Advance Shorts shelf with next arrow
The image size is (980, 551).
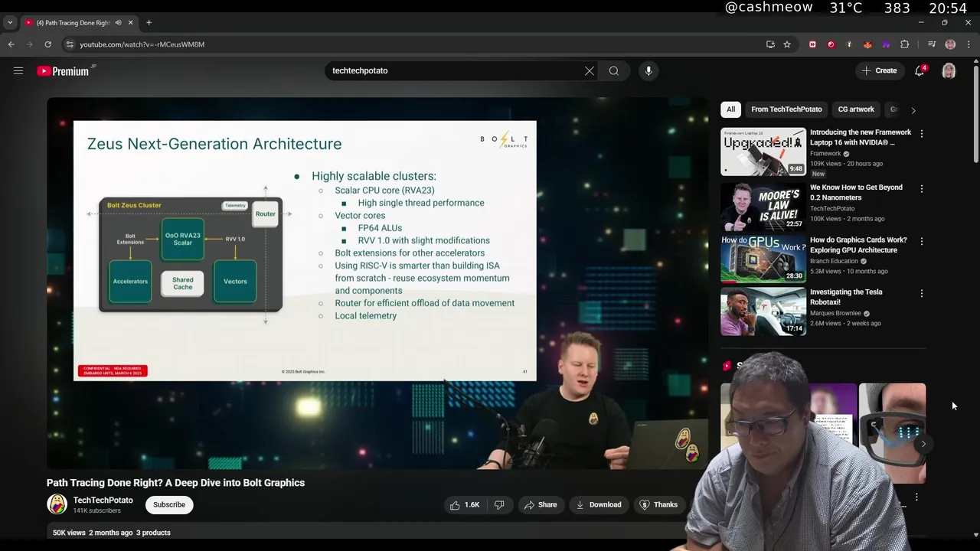923,444
